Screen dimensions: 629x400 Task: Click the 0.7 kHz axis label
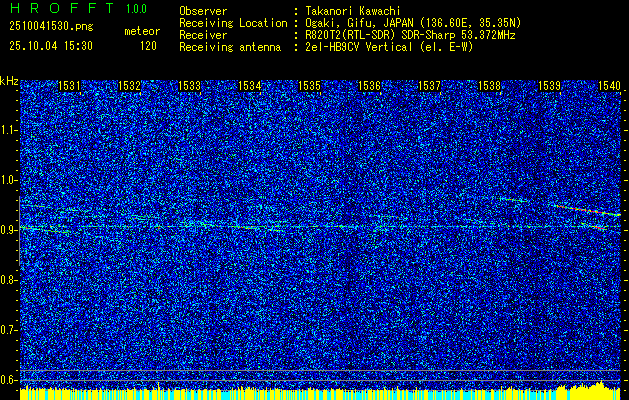8,330
